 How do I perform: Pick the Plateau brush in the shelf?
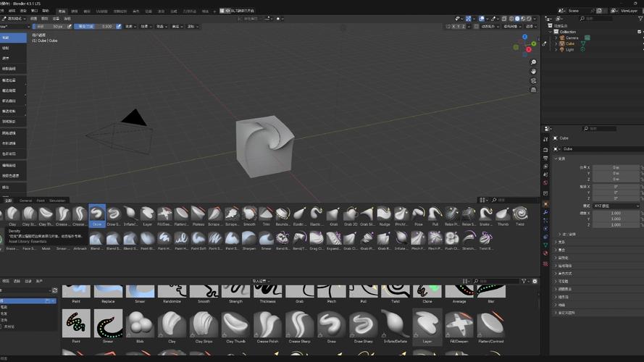(198, 216)
